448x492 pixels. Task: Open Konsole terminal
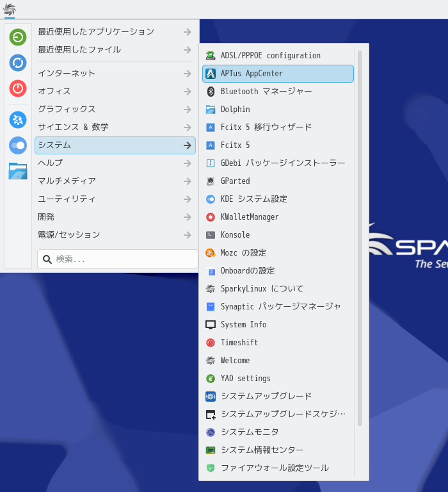tap(235, 235)
